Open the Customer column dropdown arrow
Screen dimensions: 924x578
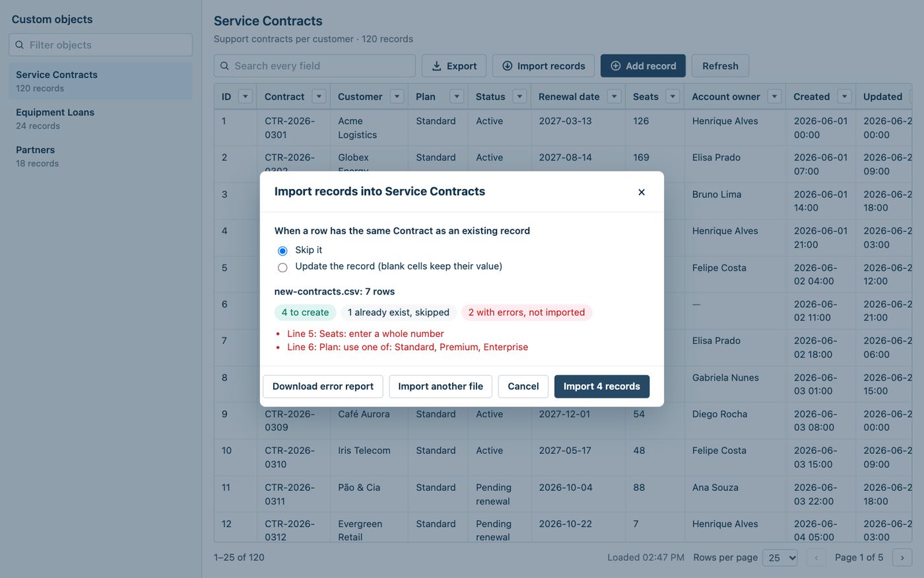click(x=397, y=96)
